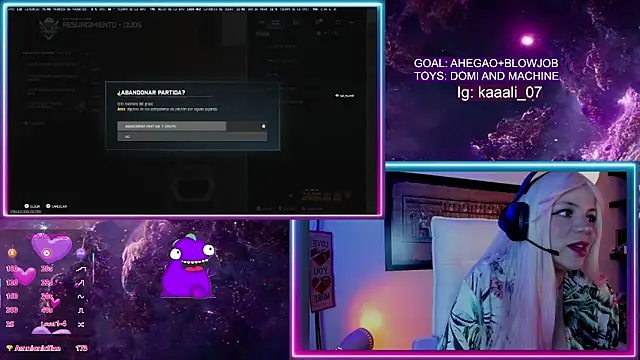Select the wave '~' vibration pattern icon
The height and width of the screenshot is (360, 640).
pos(81,296)
